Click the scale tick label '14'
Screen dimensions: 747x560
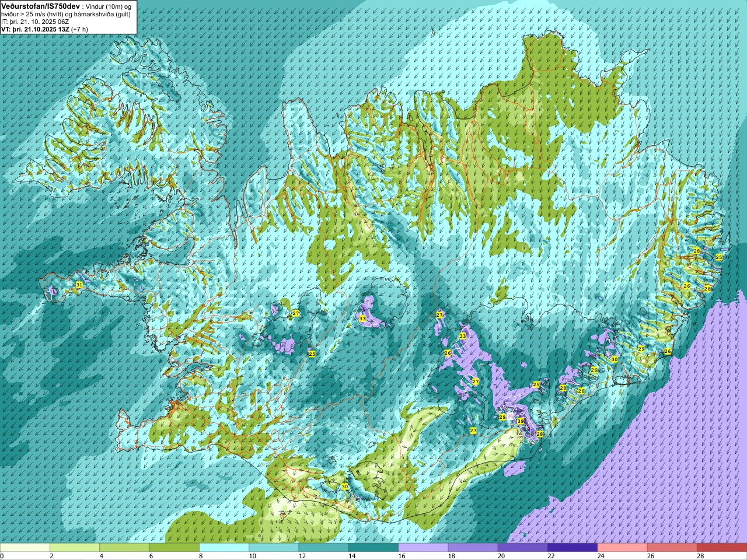click(352, 556)
